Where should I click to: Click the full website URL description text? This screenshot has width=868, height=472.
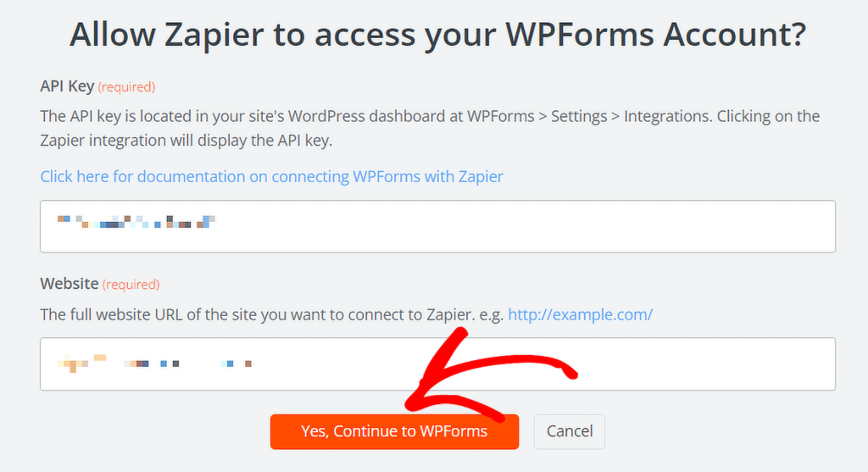(271, 314)
